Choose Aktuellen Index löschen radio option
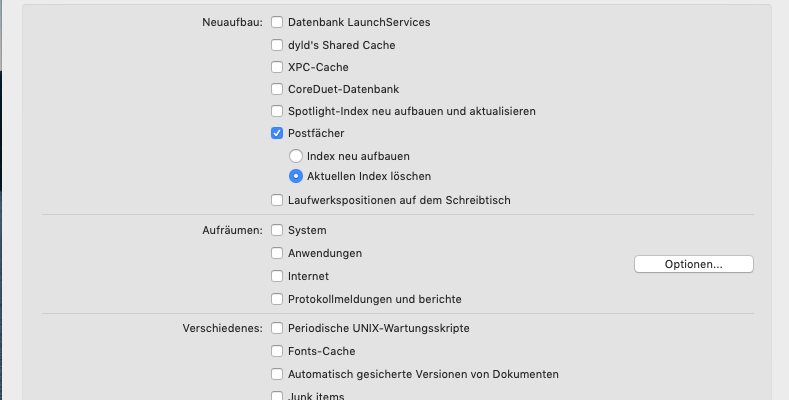Viewport: 789px width, 400px height. point(295,176)
